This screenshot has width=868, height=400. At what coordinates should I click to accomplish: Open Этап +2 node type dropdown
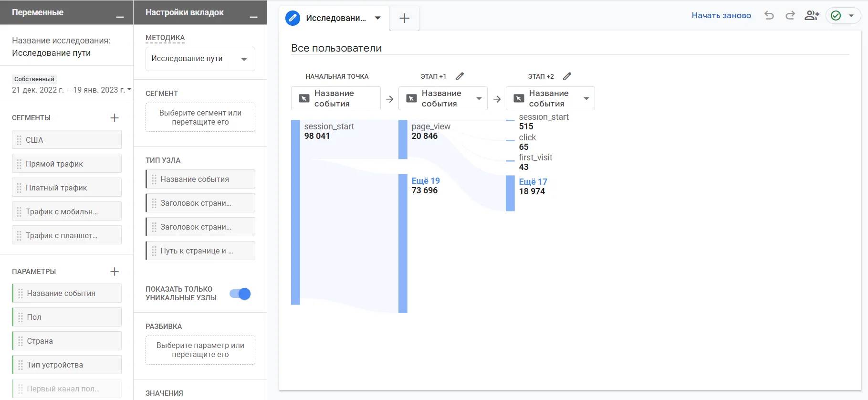tap(586, 99)
